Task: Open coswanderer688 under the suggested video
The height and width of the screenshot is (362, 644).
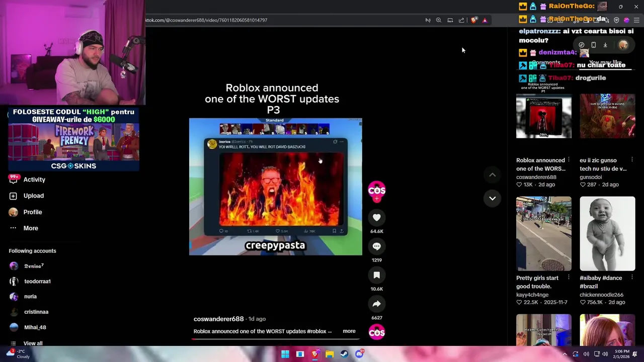Action: [x=536, y=177]
